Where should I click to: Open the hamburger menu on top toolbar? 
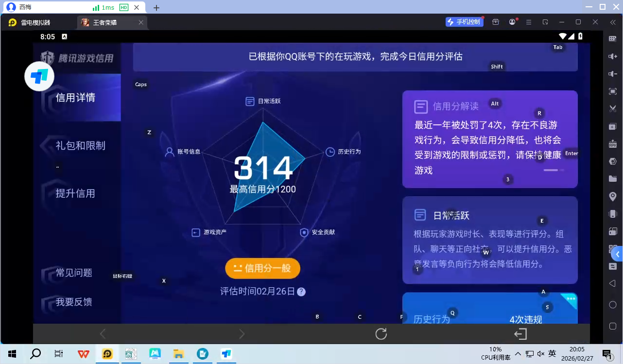[528, 22]
